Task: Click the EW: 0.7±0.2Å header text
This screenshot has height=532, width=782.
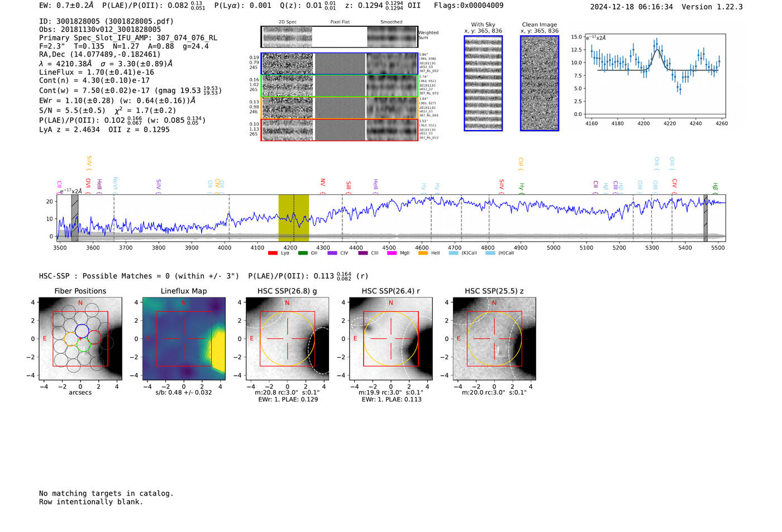Action: click(x=66, y=6)
